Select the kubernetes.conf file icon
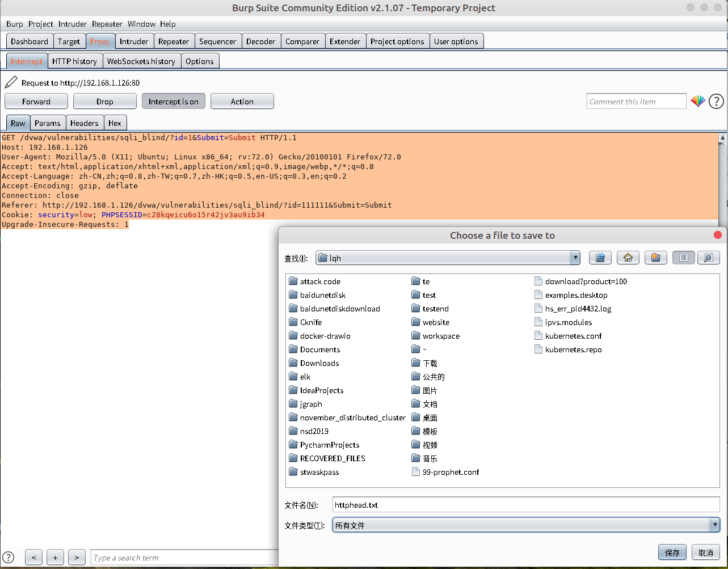Screen dimensions: 728x569 pos(538,336)
